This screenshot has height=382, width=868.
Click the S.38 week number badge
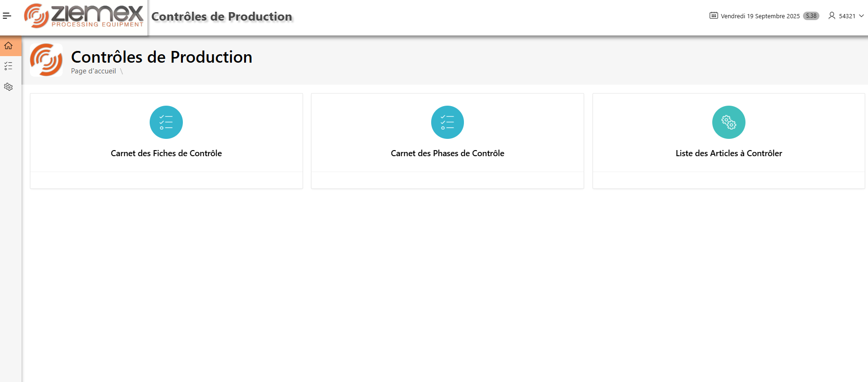pos(811,16)
